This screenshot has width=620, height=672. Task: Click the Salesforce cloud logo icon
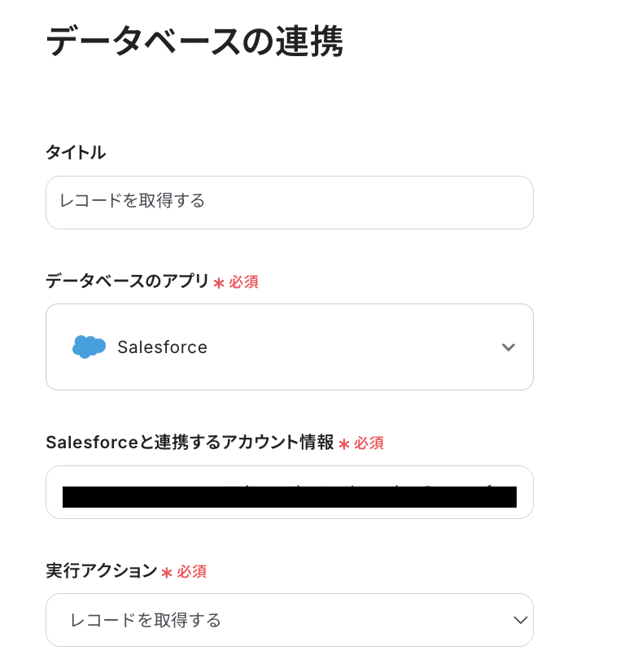click(89, 347)
